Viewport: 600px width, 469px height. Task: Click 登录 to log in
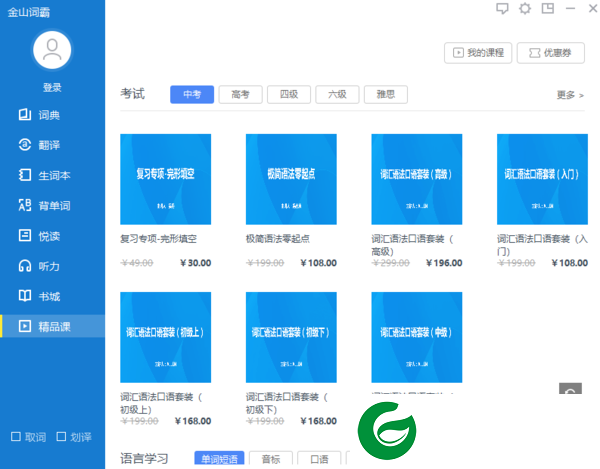point(52,88)
